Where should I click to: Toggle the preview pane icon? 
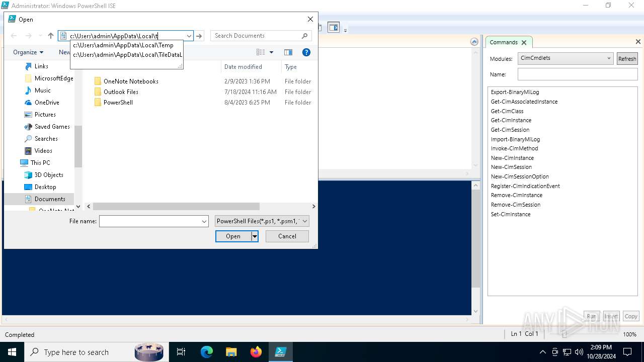[288, 52]
